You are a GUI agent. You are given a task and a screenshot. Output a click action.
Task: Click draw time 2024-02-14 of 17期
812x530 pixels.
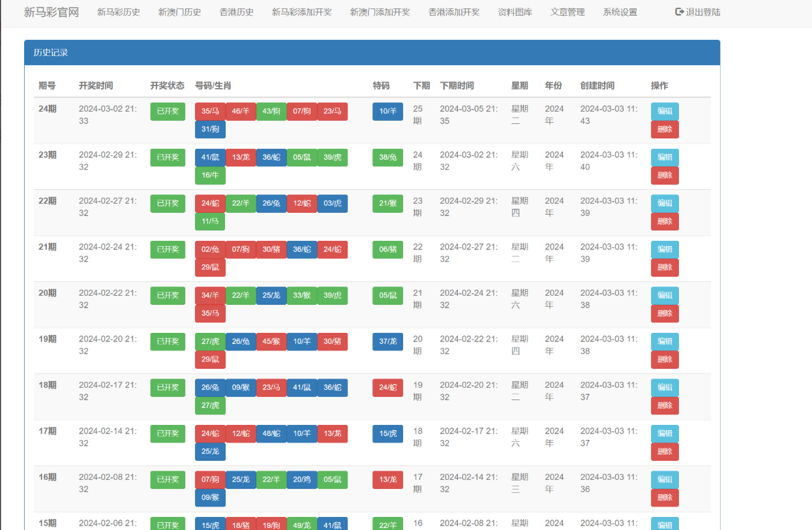108,437
